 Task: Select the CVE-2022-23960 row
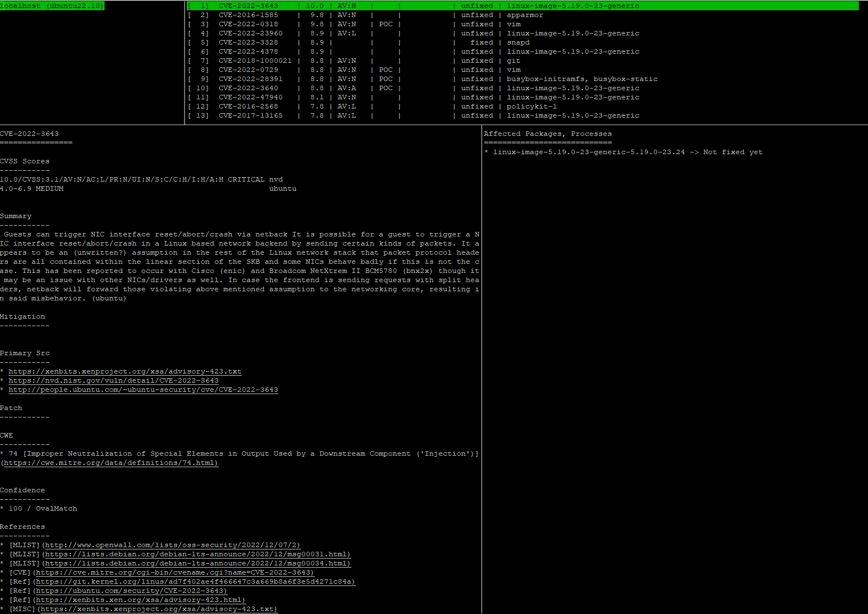point(523,33)
